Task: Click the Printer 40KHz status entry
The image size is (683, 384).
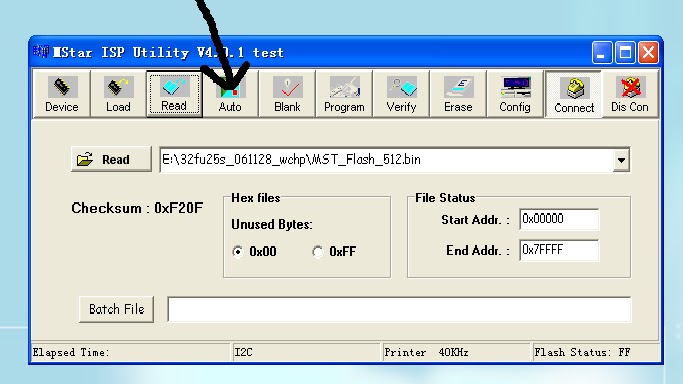Action: pos(456,352)
